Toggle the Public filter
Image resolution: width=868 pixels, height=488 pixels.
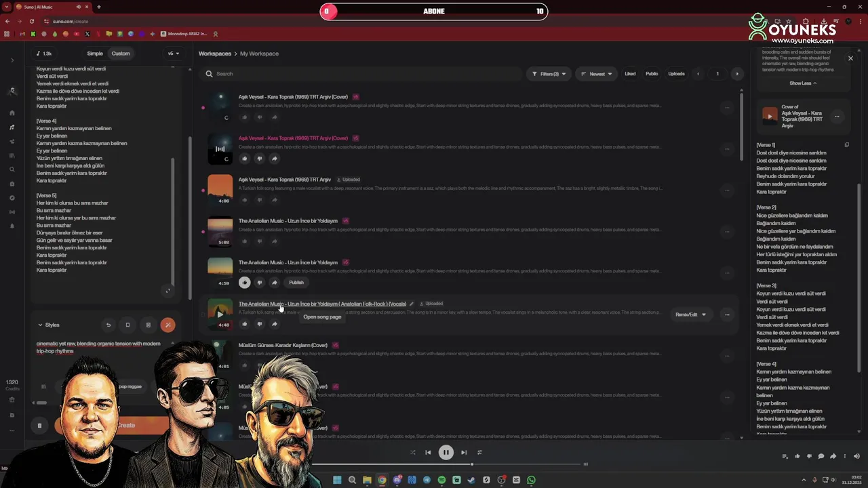click(x=652, y=74)
